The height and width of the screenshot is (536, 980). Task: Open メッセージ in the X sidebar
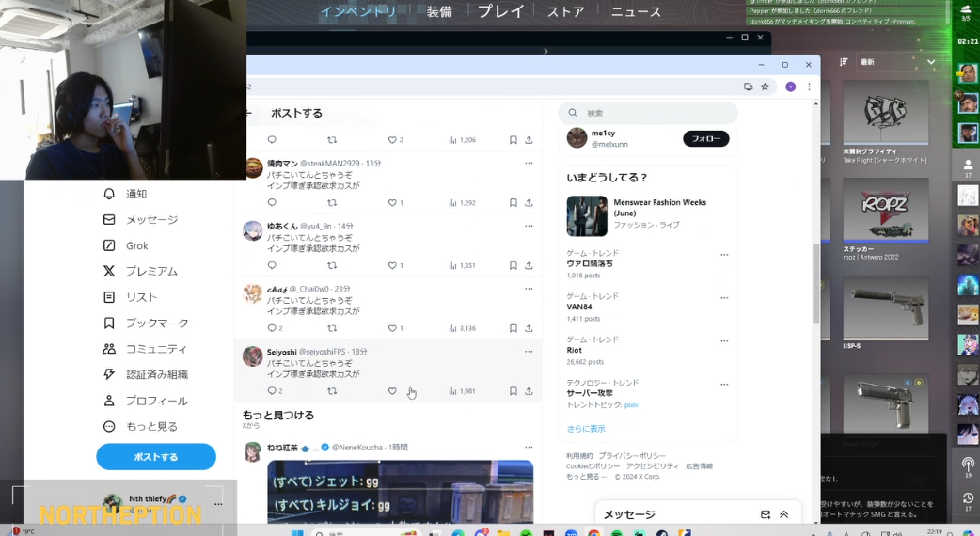(141, 220)
